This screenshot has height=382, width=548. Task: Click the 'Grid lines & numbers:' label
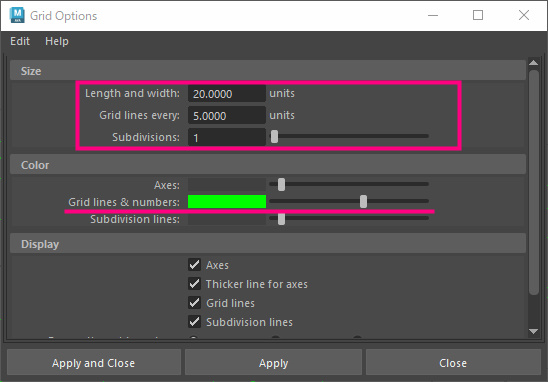(124, 202)
